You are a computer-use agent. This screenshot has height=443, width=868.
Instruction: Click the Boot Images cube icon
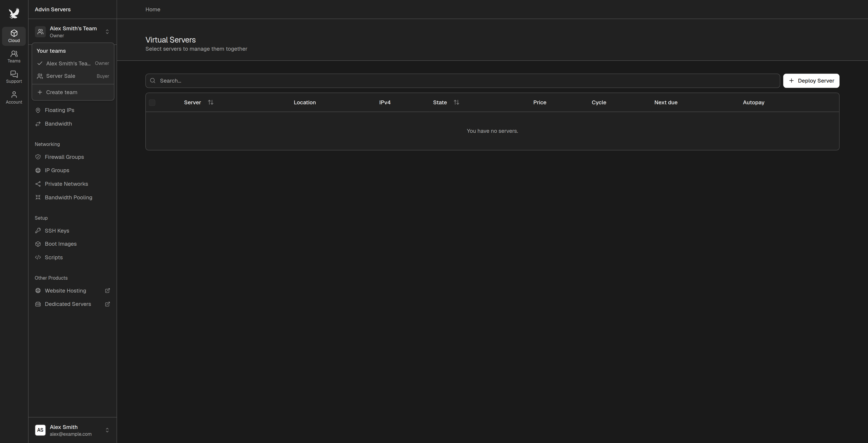point(38,244)
